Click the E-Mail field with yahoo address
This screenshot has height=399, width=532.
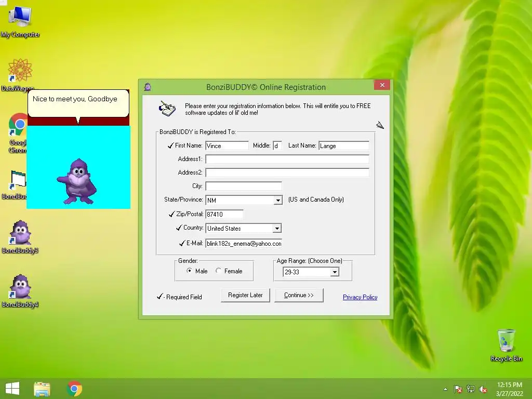[x=244, y=244]
